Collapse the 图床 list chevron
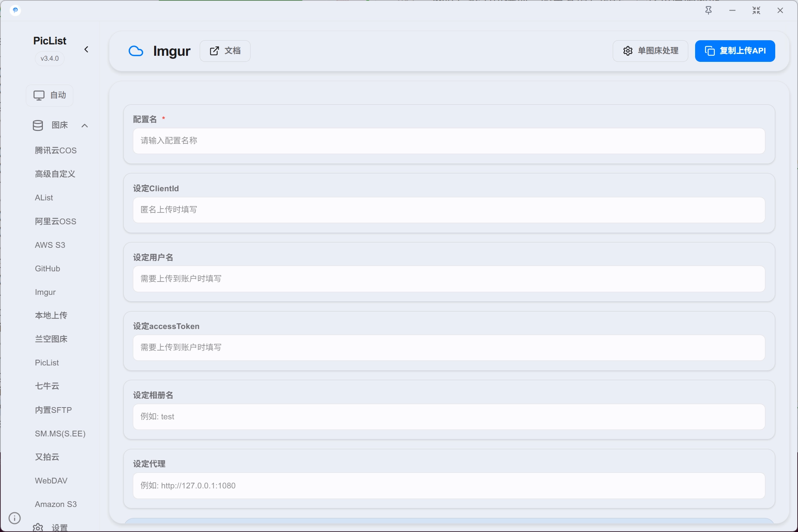Image resolution: width=798 pixels, height=532 pixels. [85, 126]
